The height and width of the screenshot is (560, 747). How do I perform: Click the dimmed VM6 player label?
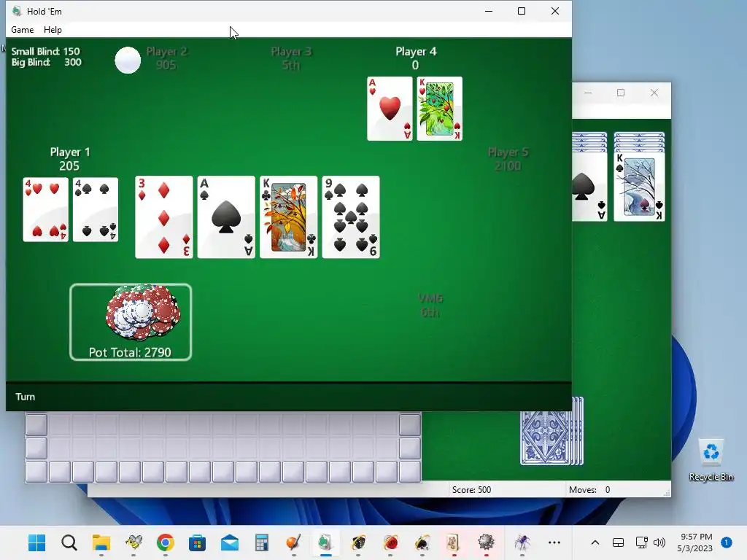[x=430, y=298]
